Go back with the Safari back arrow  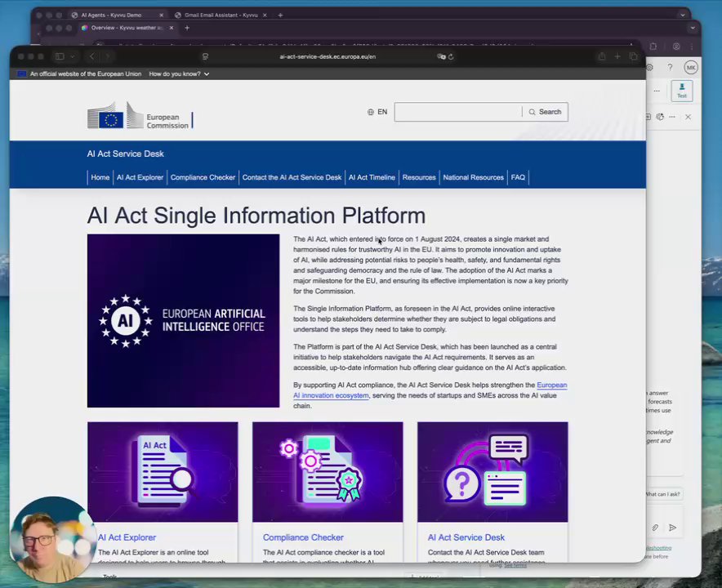point(91,56)
